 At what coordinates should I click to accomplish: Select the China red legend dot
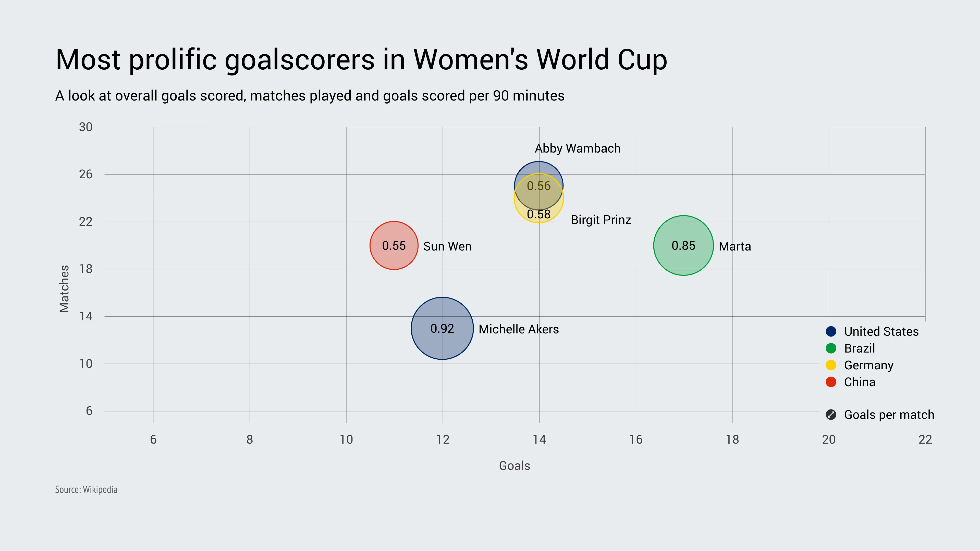tap(831, 382)
